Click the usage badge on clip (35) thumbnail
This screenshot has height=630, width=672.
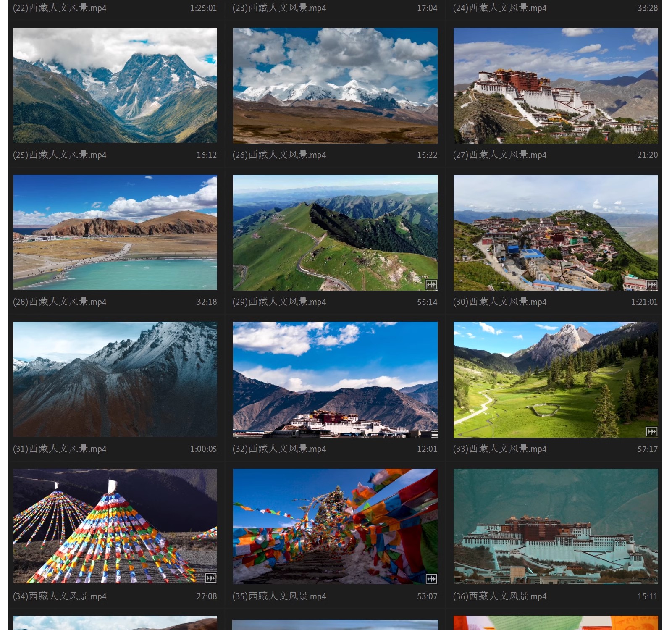click(x=431, y=579)
